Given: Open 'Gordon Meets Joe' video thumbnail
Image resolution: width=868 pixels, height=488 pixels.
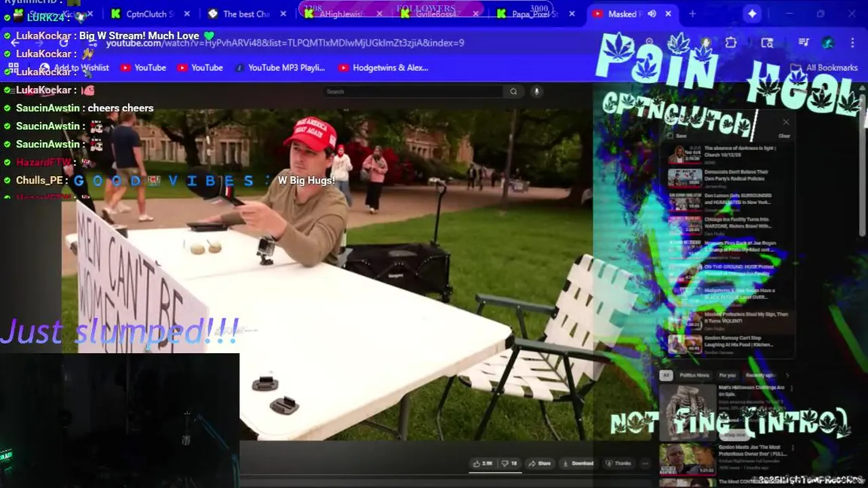Looking at the screenshot, I should [x=688, y=459].
